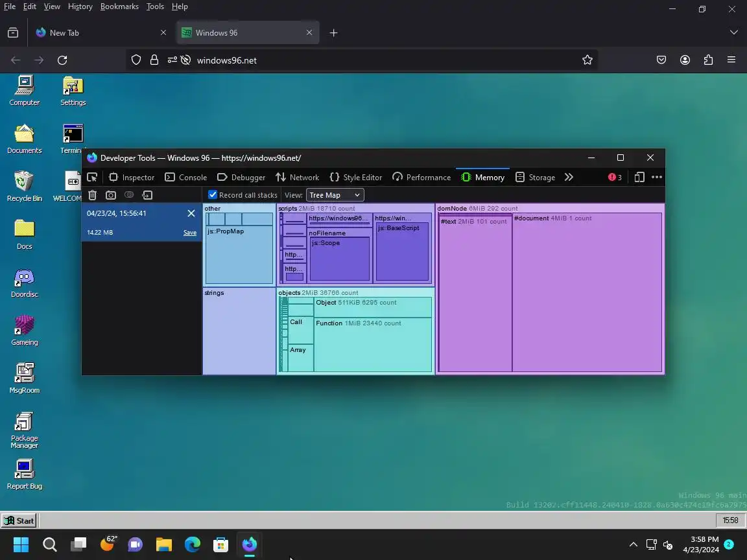The height and width of the screenshot is (560, 747).
Task: Delete the 15:56:41 snapshot with X
Action: pos(191,213)
